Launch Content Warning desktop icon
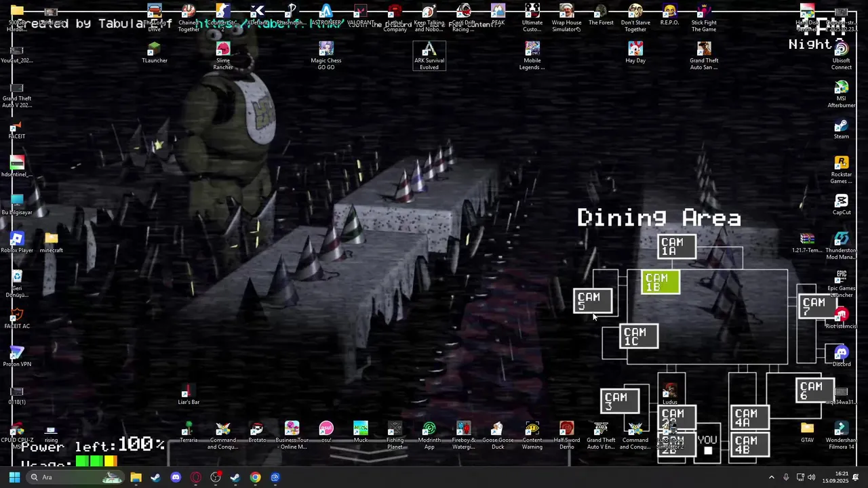This screenshot has width=868, height=488. point(532,435)
